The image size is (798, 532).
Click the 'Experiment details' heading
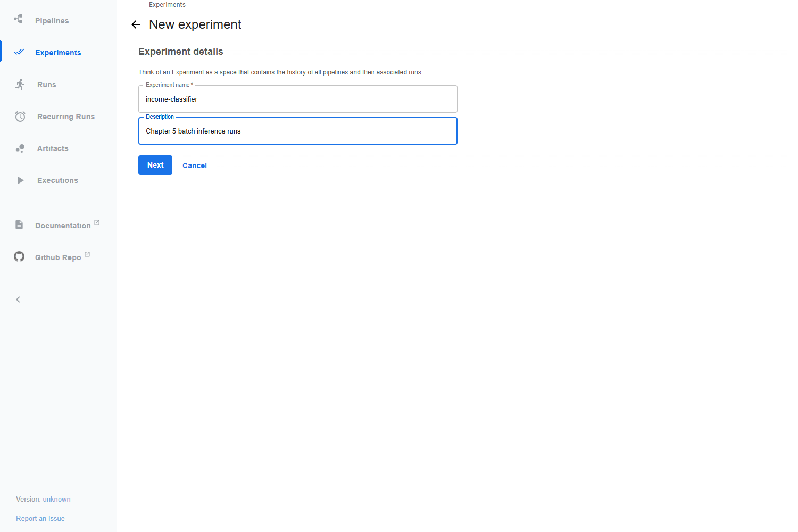pos(181,52)
